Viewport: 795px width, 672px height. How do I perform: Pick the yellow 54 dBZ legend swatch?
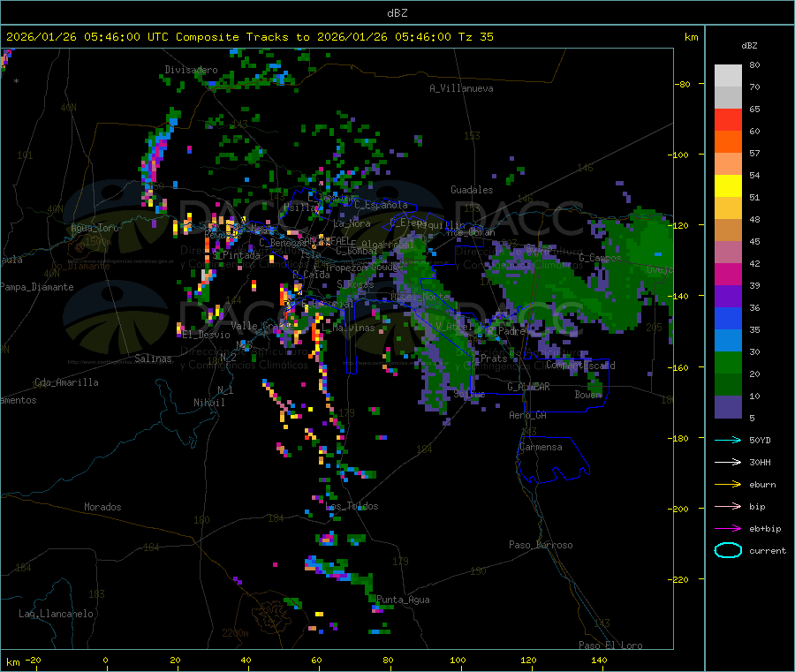click(728, 186)
